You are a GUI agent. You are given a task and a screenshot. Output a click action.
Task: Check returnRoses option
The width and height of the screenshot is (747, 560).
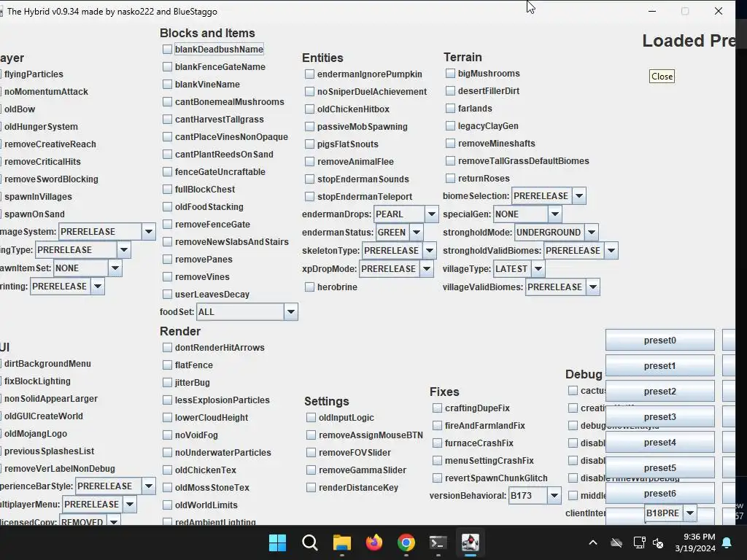450,178
